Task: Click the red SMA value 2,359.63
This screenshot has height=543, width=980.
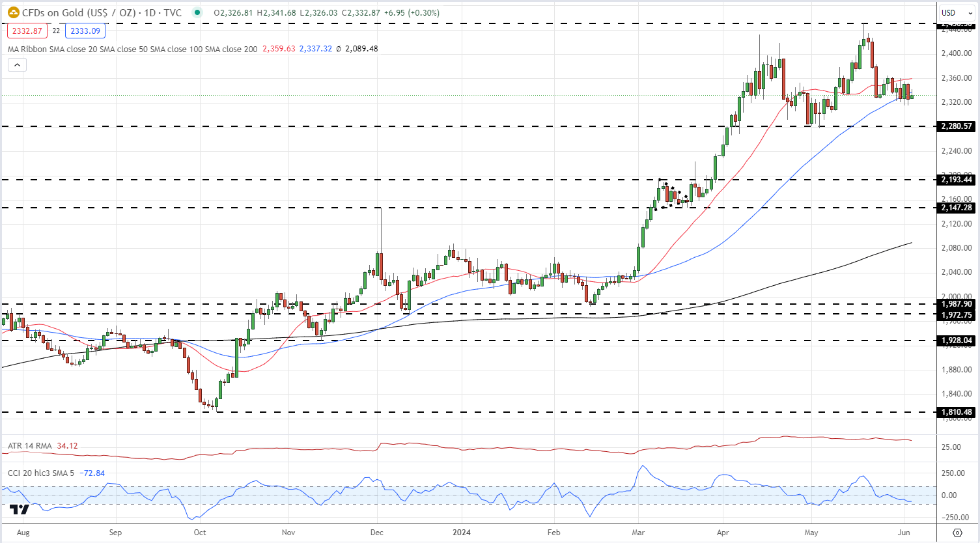Action: click(279, 49)
